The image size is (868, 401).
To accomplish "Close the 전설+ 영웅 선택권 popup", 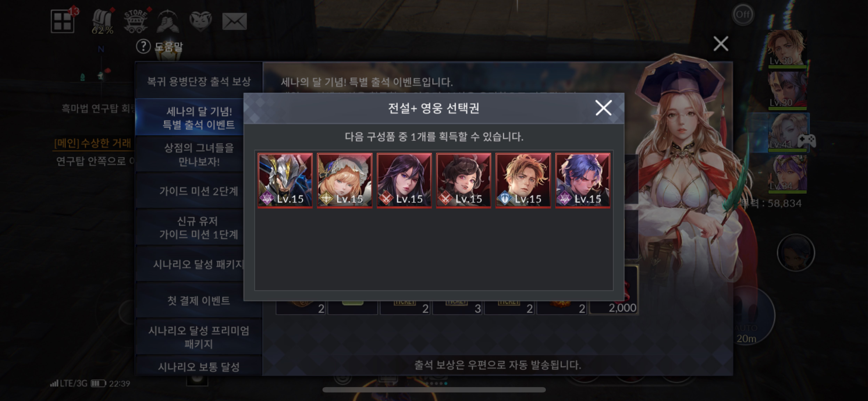I will pos(603,108).
